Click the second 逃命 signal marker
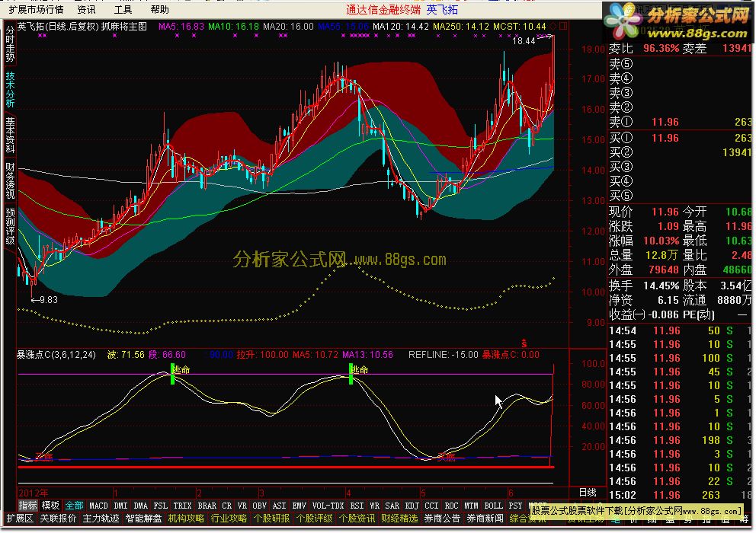756x533 pixels. coord(359,369)
